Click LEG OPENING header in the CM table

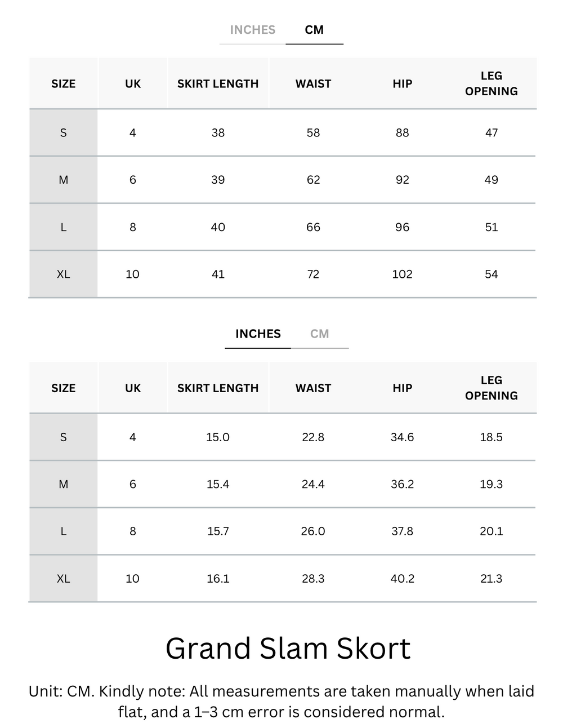[491, 83]
